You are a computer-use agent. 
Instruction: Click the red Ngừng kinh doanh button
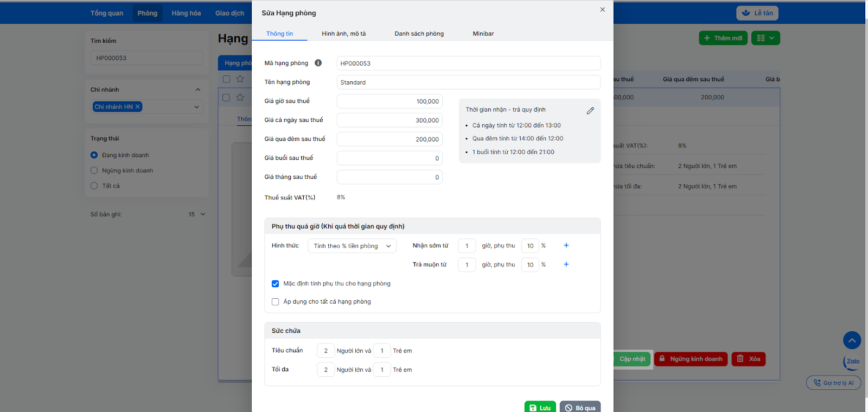[x=691, y=359]
